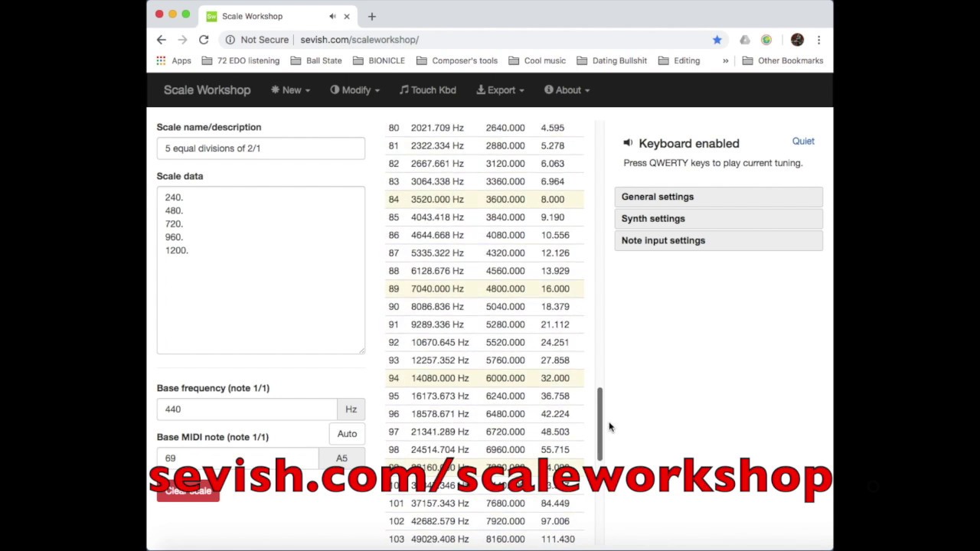This screenshot has width=980, height=551.
Task: Click the page vertical scrollbar thumb
Action: 599,425
